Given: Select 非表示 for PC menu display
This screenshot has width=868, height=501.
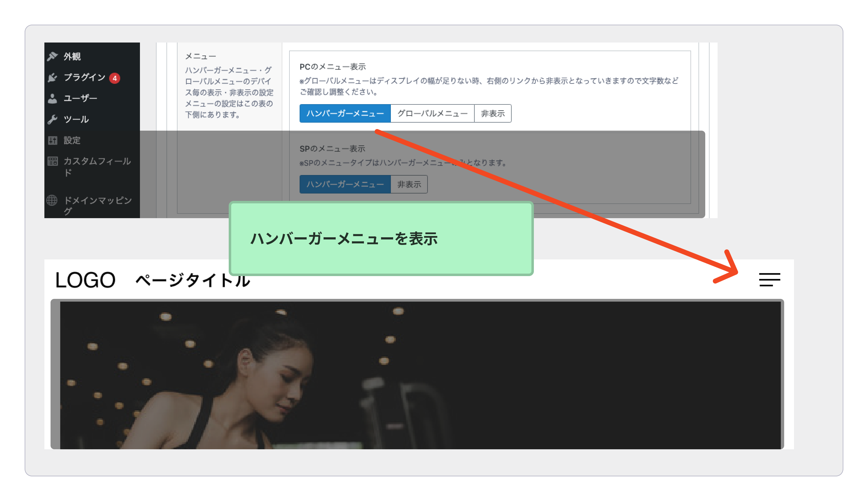Looking at the screenshot, I should (493, 114).
